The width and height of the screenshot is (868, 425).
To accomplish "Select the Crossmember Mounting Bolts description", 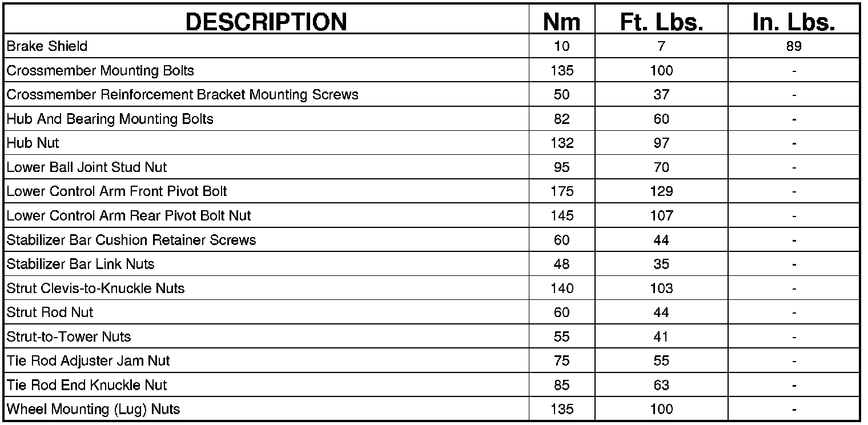I will tap(101, 71).
